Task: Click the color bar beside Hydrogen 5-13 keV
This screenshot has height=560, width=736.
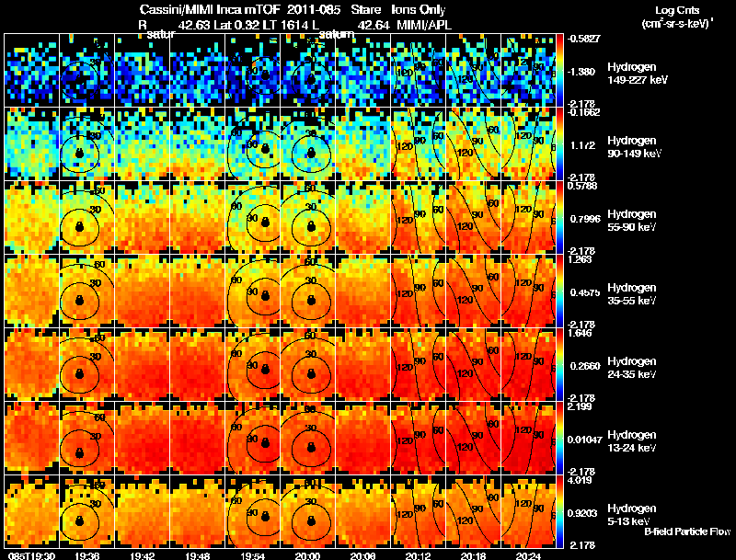Action: [x=559, y=512]
